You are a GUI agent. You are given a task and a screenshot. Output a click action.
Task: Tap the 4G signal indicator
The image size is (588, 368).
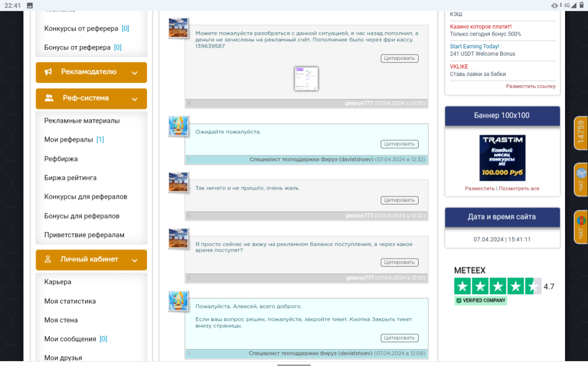tap(566, 5)
